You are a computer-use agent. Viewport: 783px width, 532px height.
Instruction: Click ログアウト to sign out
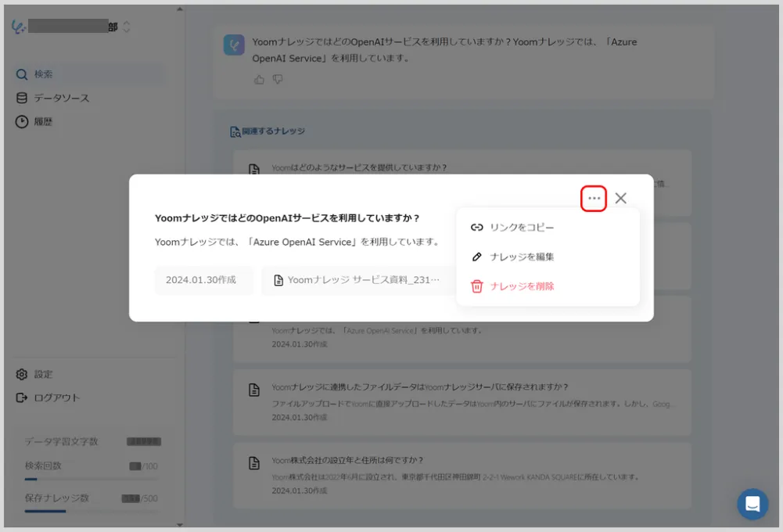(x=56, y=397)
